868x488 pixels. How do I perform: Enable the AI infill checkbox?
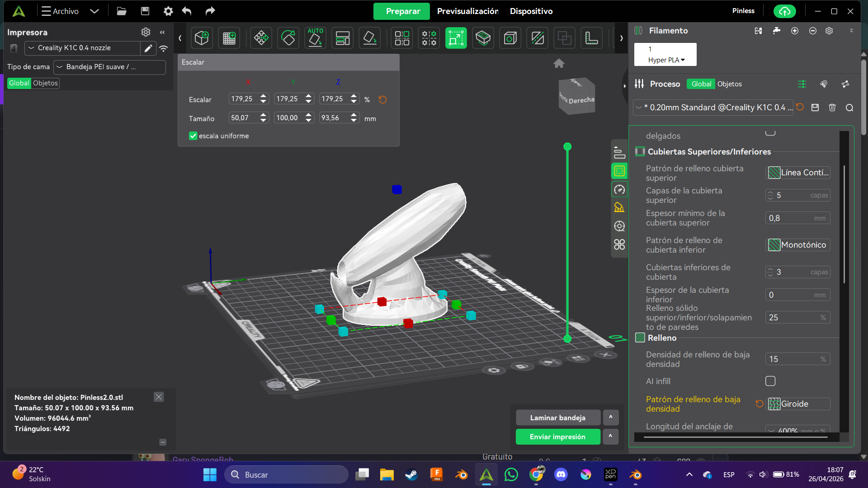click(x=770, y=381)
